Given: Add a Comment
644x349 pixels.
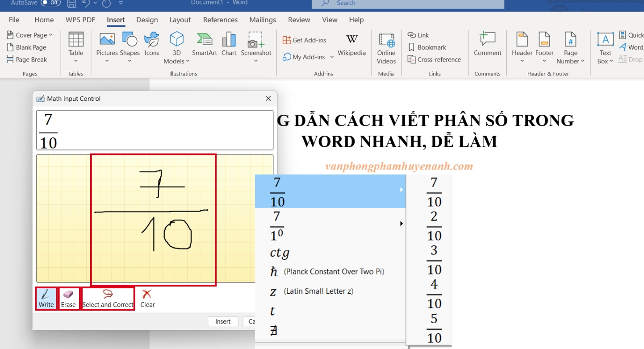Looking at the screenshot, I should click(488, 45).
